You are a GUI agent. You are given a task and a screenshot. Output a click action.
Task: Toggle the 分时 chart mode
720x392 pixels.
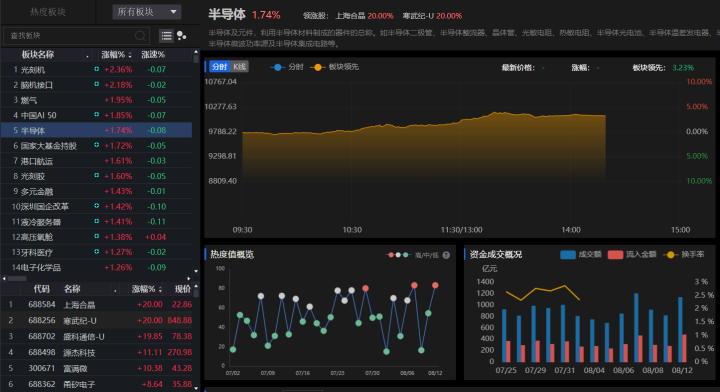[x=219, y=67]
